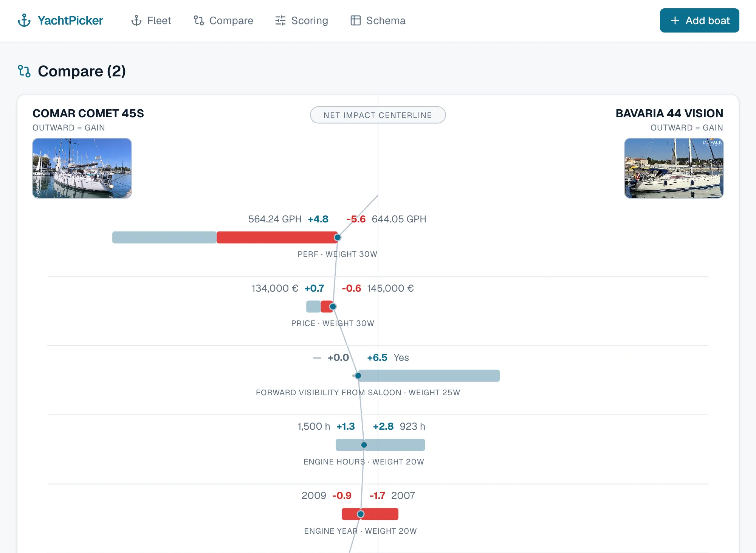Screen dimensions: 756x553
Task: Switch to the Scoring page
Action: coord(302,20)
